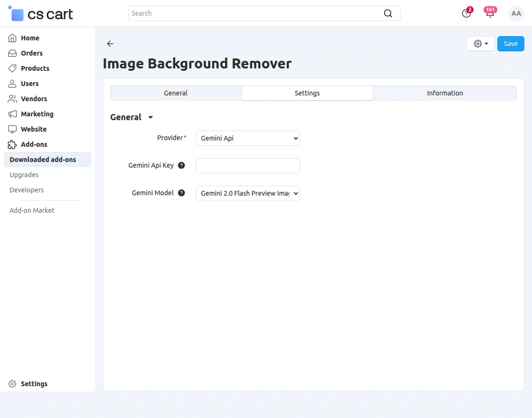The image size is (532, 418).
Task: Switch to the Information tab
Action: coord(445,93)
